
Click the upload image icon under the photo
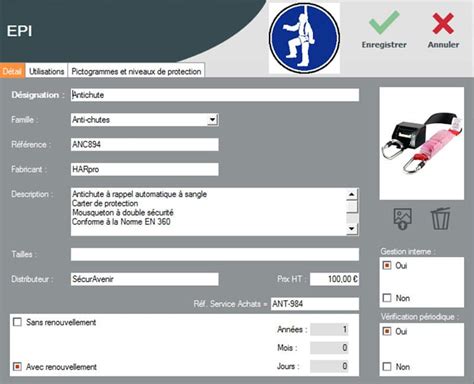[403, 219]
